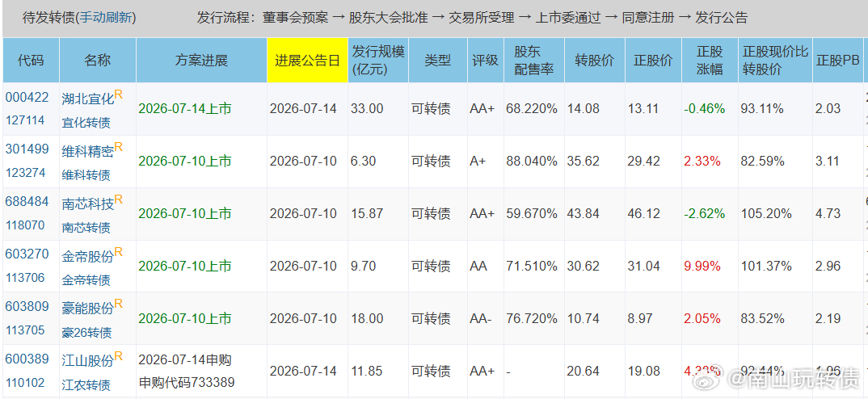Select conversion price 43.84 cell
868x399 pixels.
tap(583, 214)
